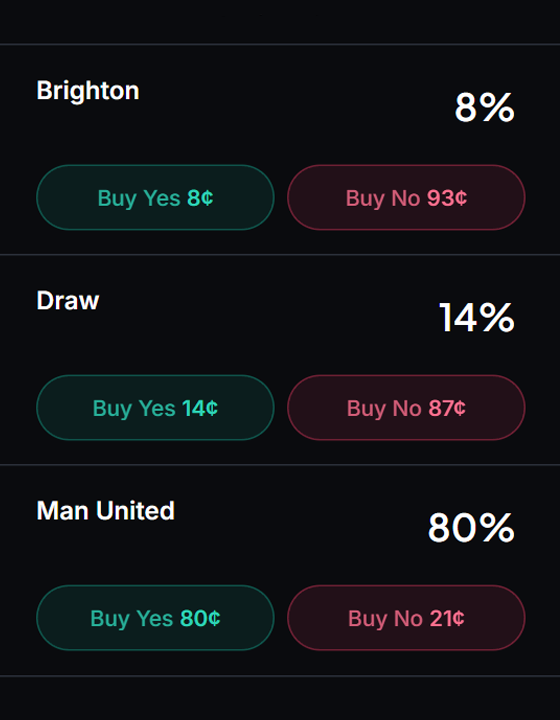Image resolution: width=560 pixels, height=720 pixels.
Task: Buy No on Brighton at 93¢
Action: click(x=406, y=197)
